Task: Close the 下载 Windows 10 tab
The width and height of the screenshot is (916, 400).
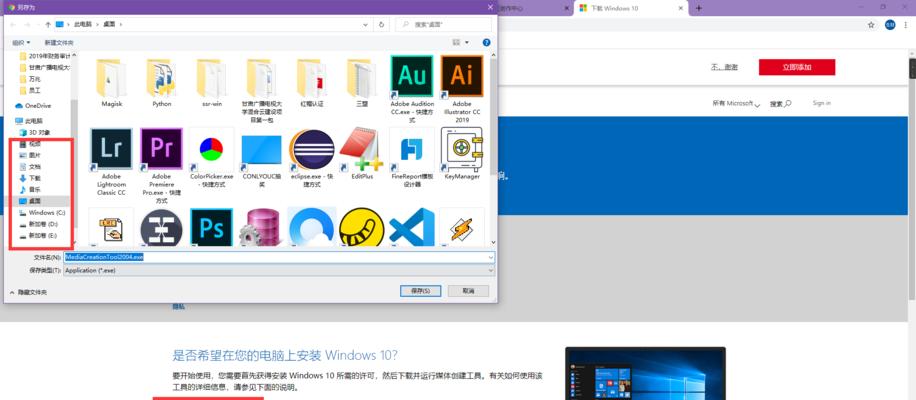Action: [680, 8]
